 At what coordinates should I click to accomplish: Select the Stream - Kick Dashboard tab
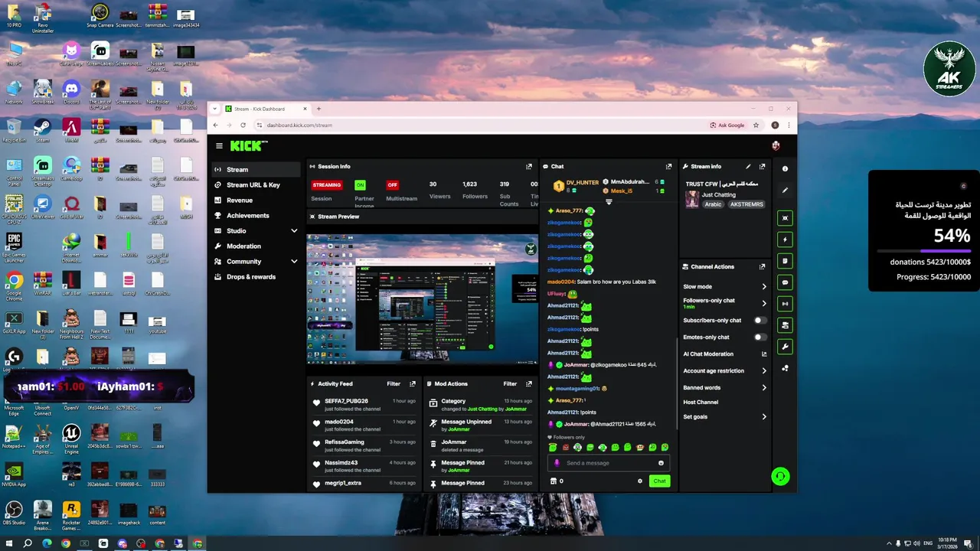coord(266,109)
